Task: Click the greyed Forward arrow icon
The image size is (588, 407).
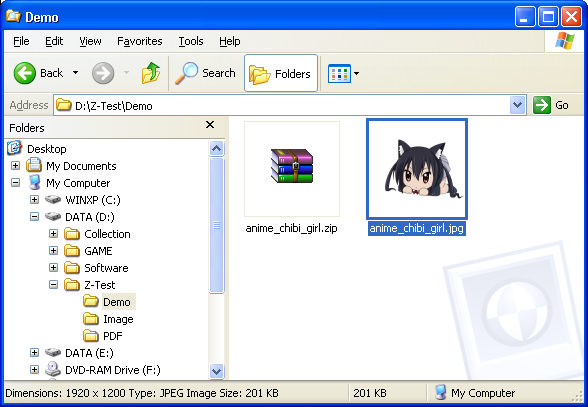Action: point(103,73)
